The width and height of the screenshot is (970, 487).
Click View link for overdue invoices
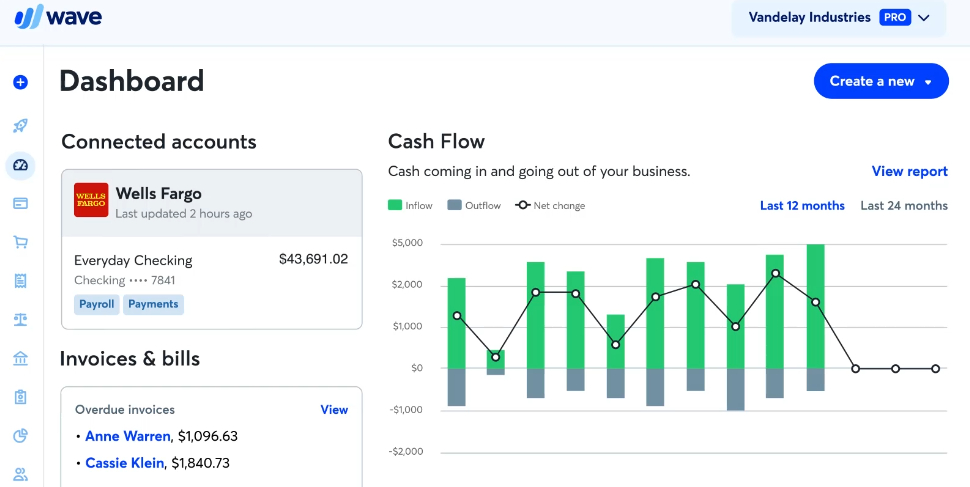point(334,410)
